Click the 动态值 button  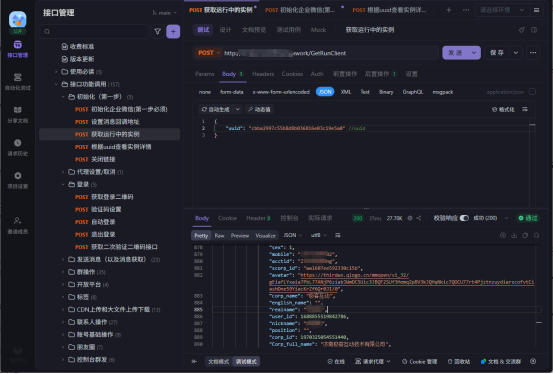[x=259, y=109]
